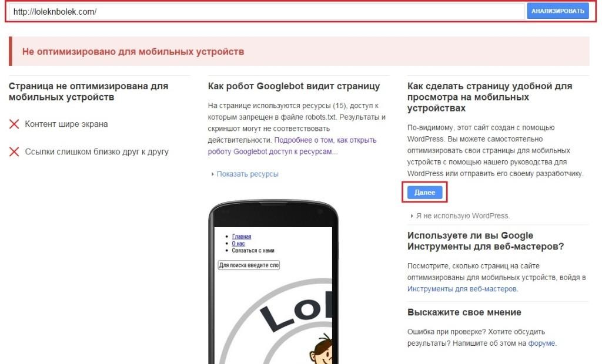Viewport: 602px width, 364px height.
Task: Click "О нас" link in phone preview
Action: (x=238, y=244)
